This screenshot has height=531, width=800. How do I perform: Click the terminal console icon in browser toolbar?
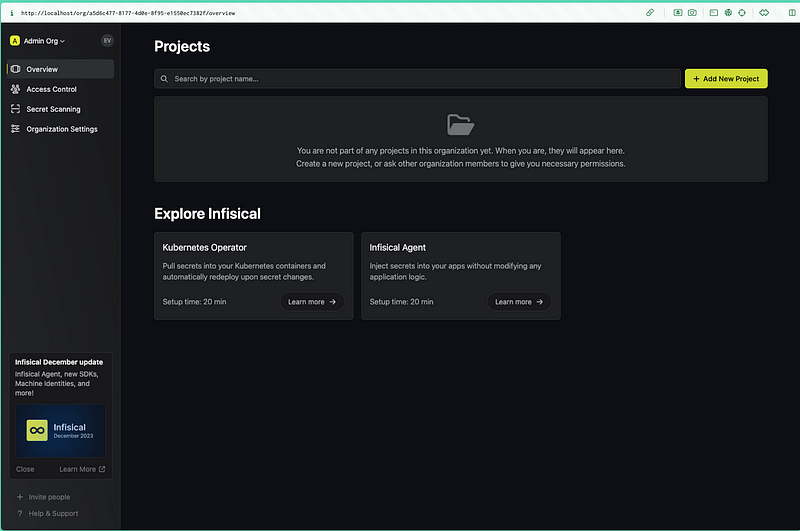pyautogui.click(x=714, y=12)
